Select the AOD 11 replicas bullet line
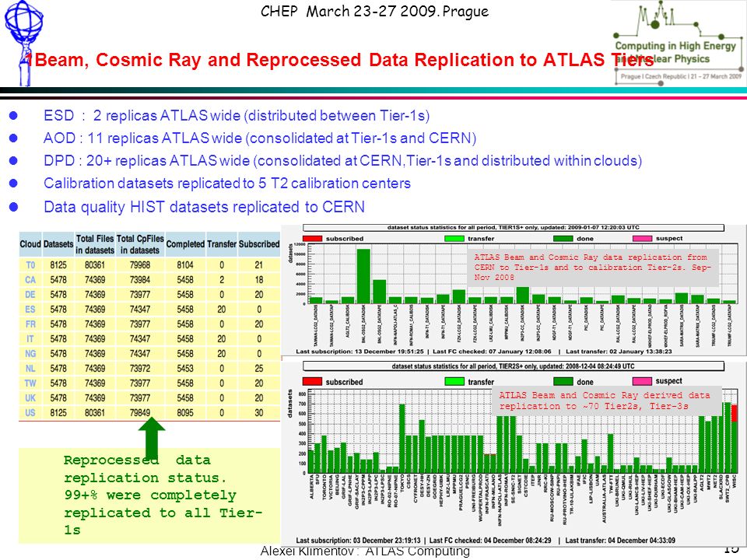 (x=260, y=138)
